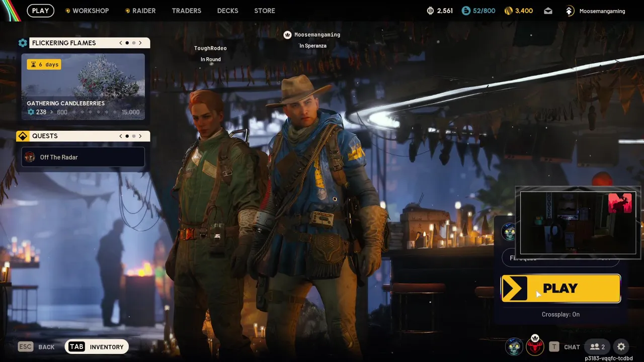Click the 3,400 token balance
This screenshot has height=362, width=644.
pyautogui.click(x=524, y=11)
